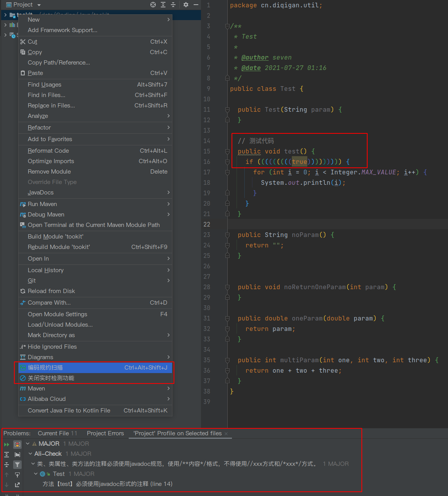448x496 pixels.
Task: Switch to Project Errors tab
Action: pyautogui.click(x=105, y=433)
